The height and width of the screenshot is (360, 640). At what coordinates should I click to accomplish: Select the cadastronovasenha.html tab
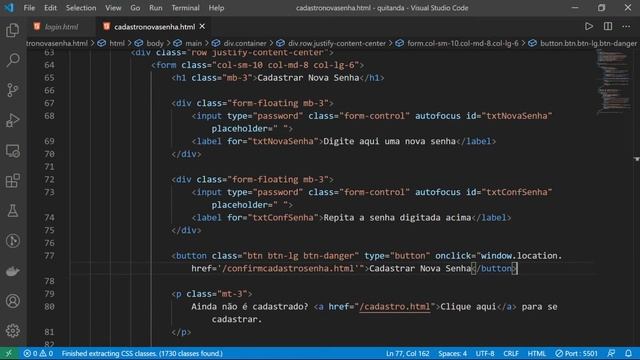[154, 27]
